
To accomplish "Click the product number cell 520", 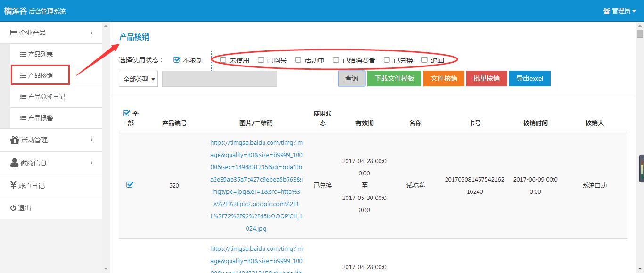I will click(x=174, y=185).
